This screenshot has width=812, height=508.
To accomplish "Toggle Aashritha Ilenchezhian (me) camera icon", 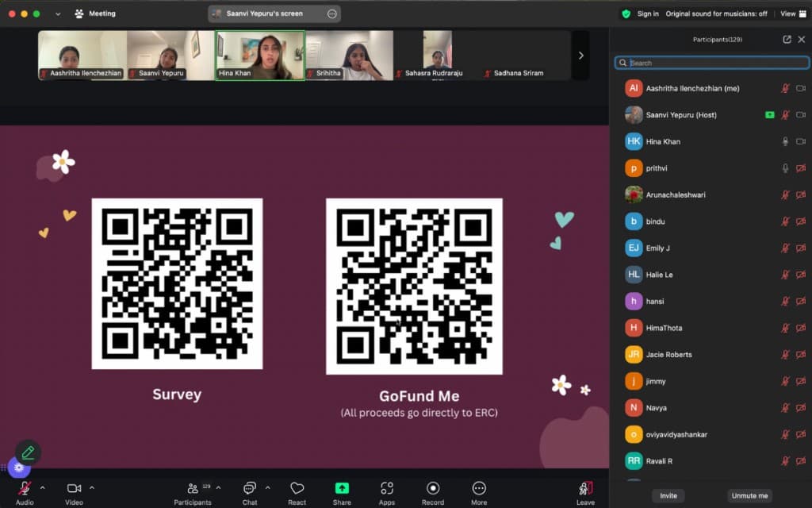I will [801, 89].
